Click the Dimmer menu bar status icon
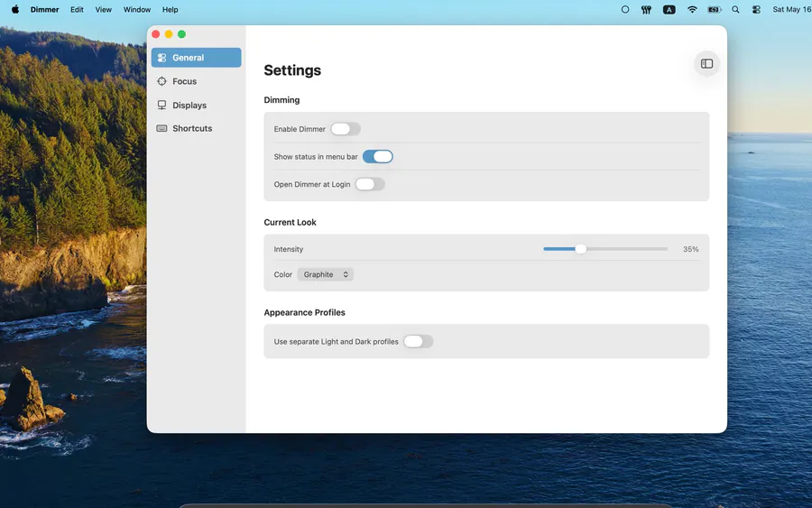The height and width of the screenshot is (508, 812). point(646,9)
